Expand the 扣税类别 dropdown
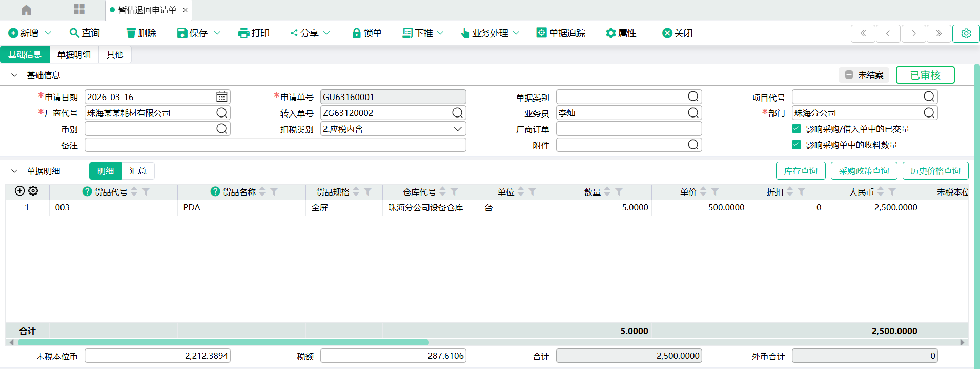The width and height of the screenshot is (980, 369). click(x=457, y=129)
